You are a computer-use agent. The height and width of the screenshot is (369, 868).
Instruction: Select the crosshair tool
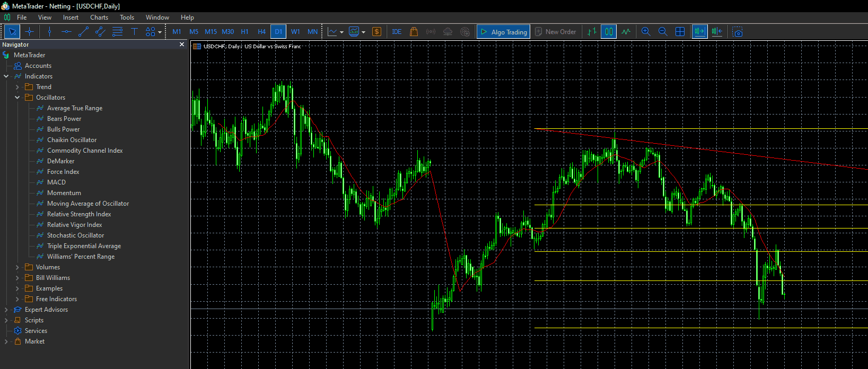[29, 32]
